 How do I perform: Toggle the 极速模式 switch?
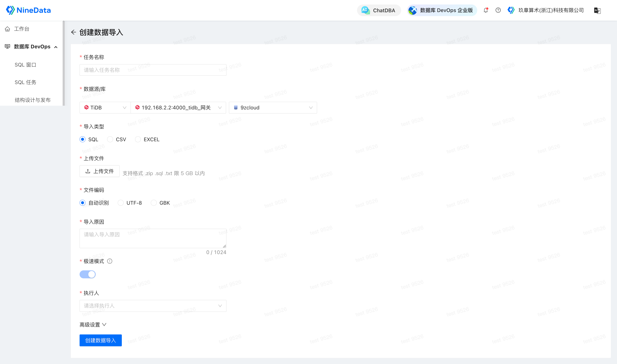click(88, 274)
